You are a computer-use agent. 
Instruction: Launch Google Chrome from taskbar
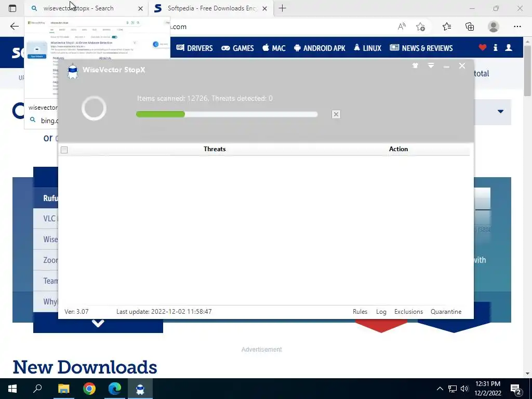pos(89,389)
